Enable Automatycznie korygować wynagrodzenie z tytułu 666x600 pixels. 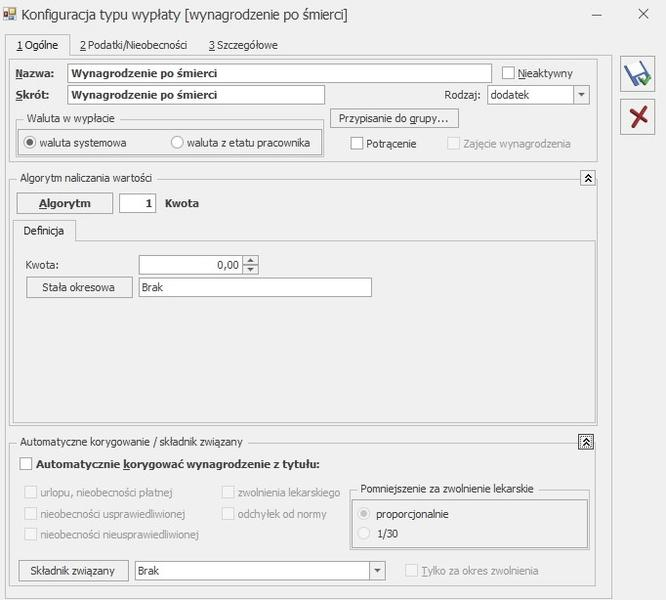coord(26,464)
